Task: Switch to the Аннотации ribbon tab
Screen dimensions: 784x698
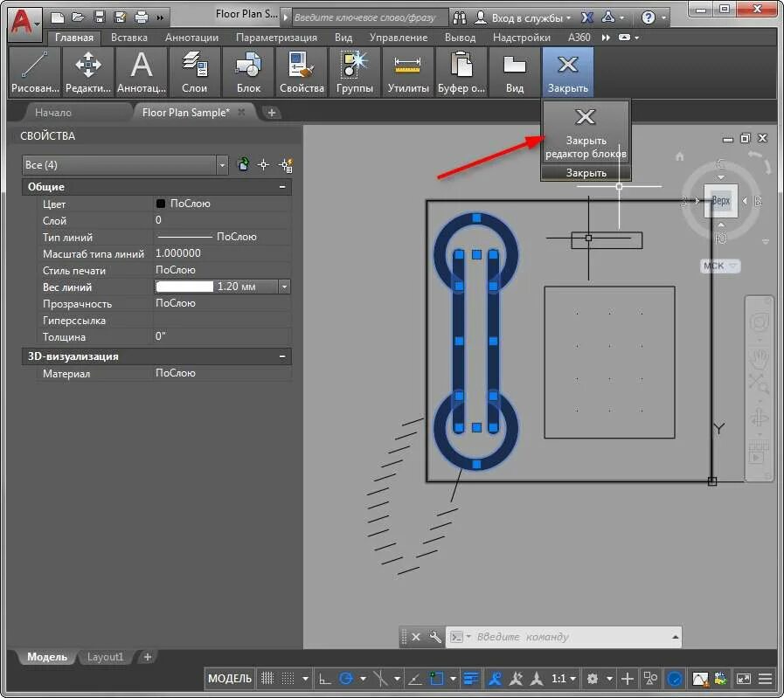Action: pyautogui.click(x=191, y=38)
